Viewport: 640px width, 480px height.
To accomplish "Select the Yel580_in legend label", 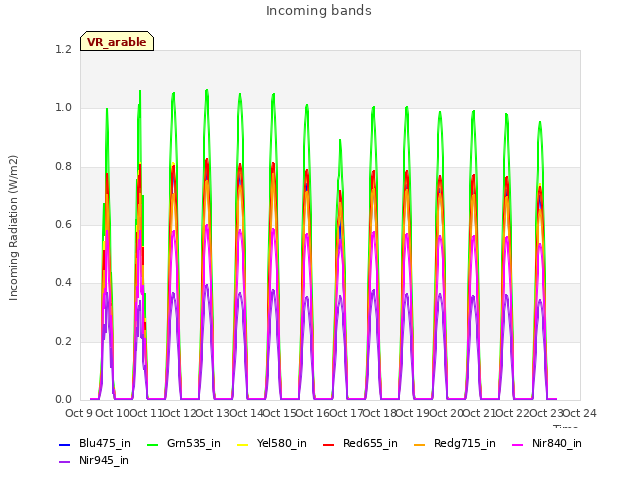I will pos(282,443).
